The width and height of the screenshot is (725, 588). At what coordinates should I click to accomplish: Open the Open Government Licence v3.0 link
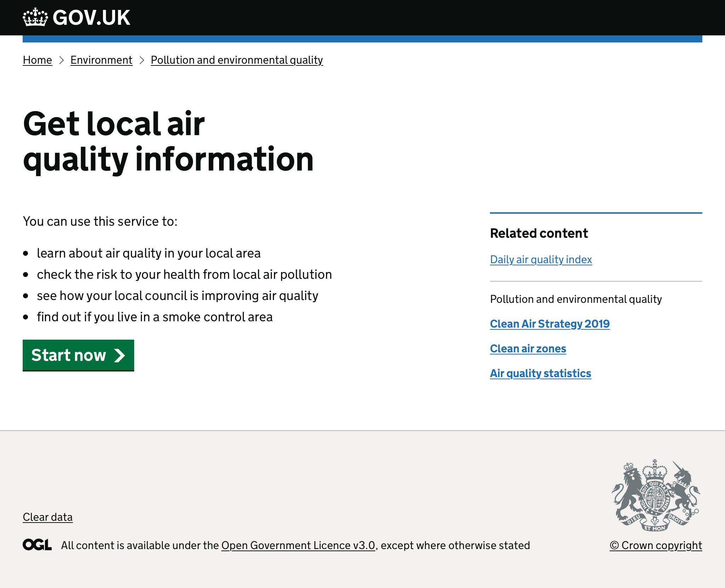(x=298, y=546)
